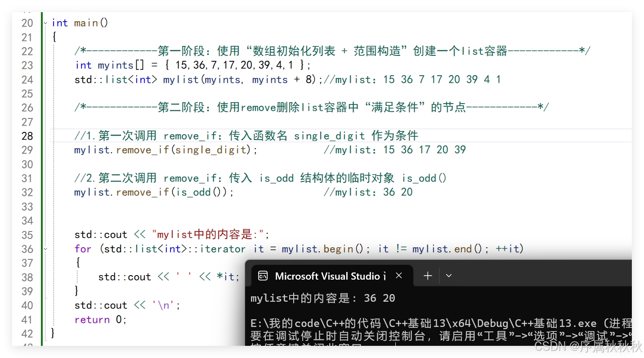Select line number 28 in the gutter
Viewport: 644px width, 358px height.
click(x=27, y=135)
